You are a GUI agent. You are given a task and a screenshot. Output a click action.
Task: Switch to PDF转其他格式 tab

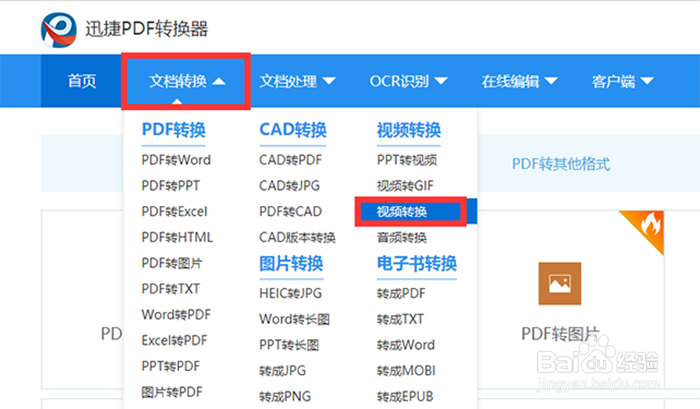tap(561, 164)
